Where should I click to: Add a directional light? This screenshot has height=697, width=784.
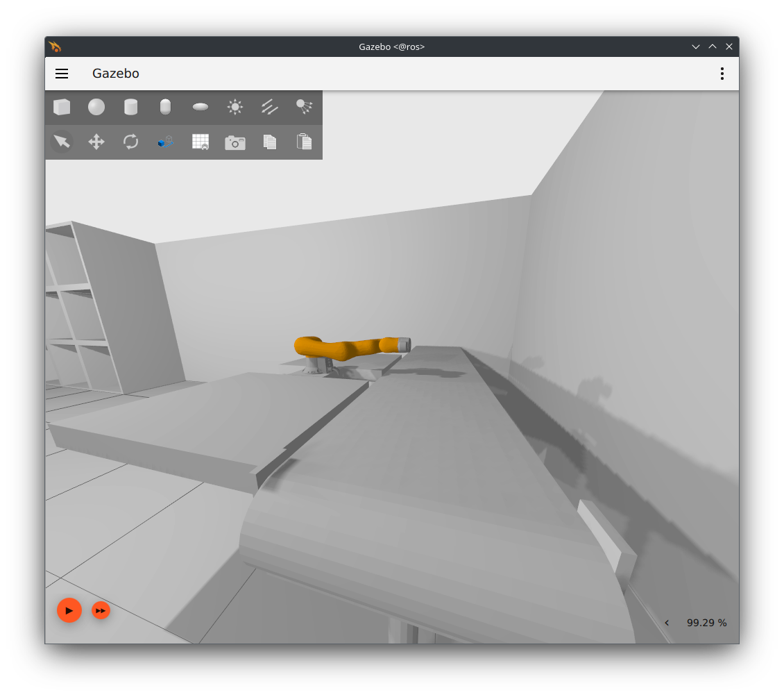tap(270, 107)
